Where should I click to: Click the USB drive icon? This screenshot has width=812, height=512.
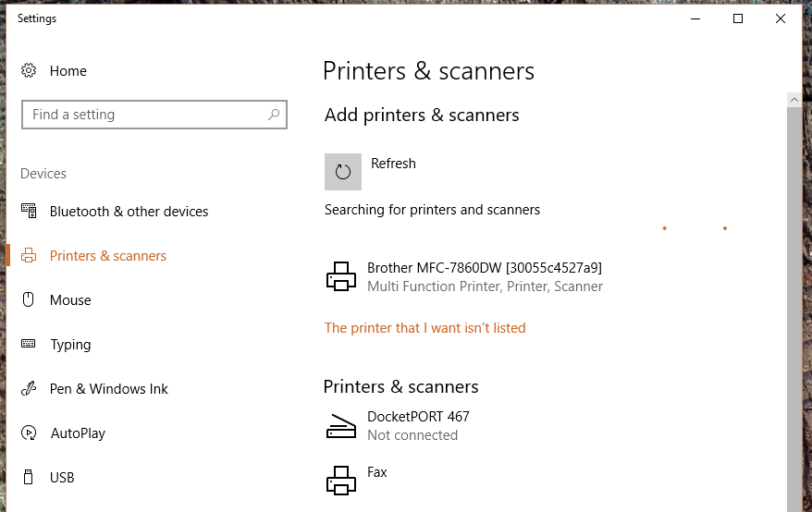29,477
